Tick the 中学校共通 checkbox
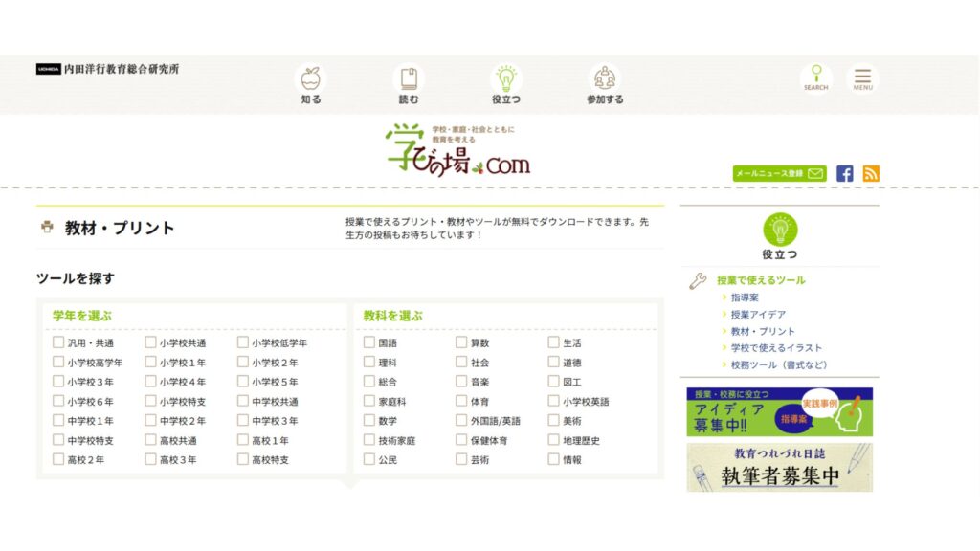Image resolution: width=980 pixels, height=551 pixels. 242,401
